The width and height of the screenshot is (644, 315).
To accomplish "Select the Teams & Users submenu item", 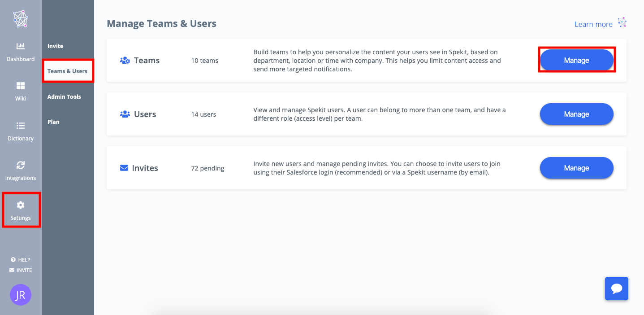I will click(x=68, y=71).
